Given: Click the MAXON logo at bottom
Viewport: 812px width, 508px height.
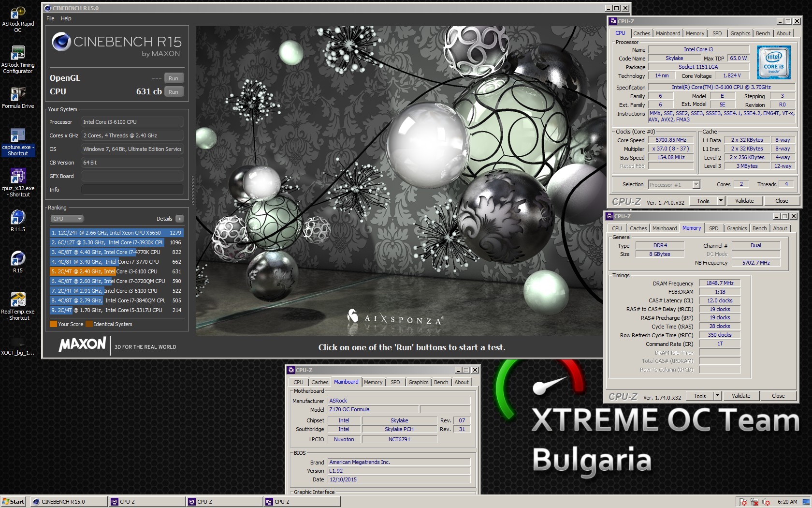Looking at the screenshot, I should [83, 344].
